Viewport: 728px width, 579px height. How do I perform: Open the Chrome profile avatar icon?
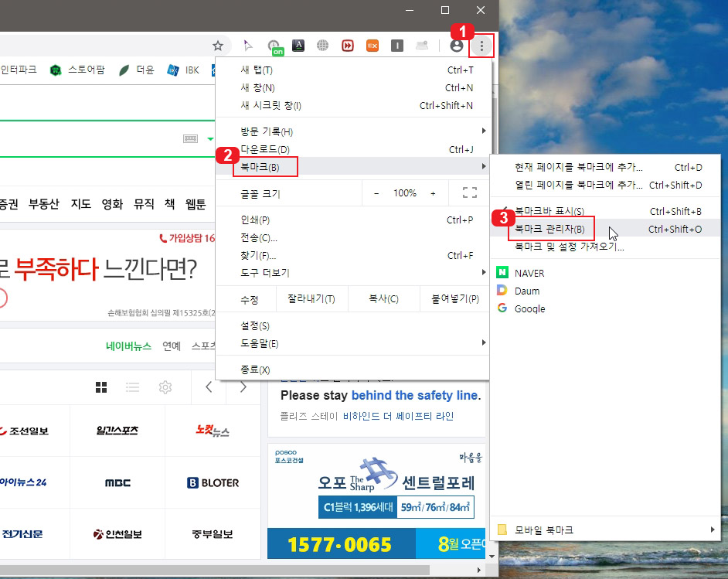(x=455, y=45)
